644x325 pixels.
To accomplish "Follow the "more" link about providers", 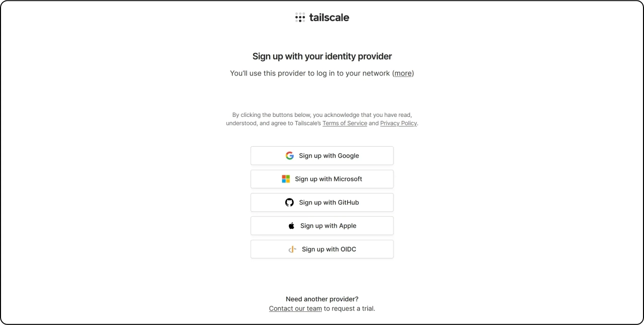I will (403, 74).
